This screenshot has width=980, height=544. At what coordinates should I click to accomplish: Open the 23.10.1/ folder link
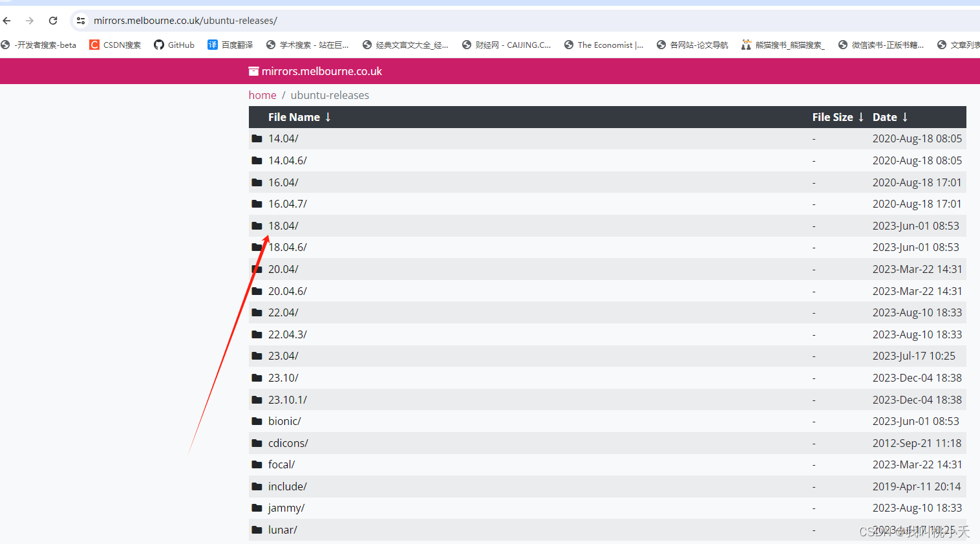pyautogui.click(x=288, y=400)
